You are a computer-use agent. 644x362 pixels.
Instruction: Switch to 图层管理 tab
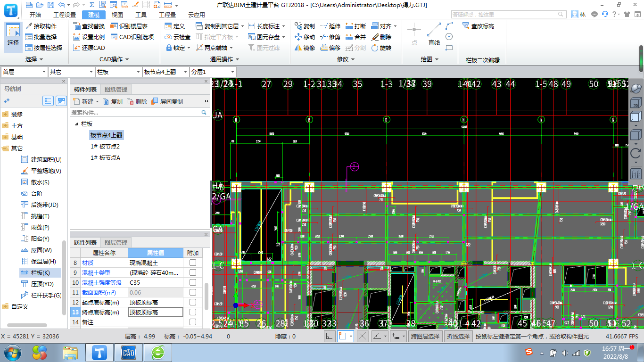point(116,242)
